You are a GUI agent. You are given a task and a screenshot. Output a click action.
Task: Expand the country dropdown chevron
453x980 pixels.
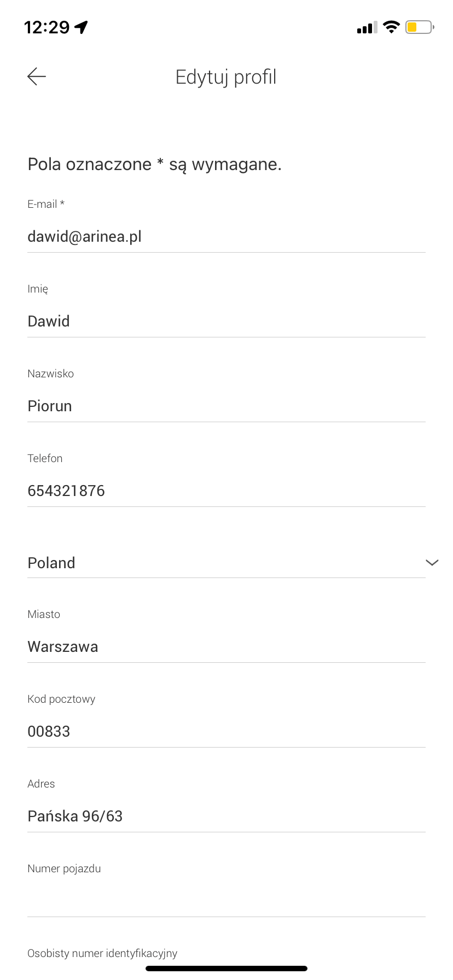(432, 563)
